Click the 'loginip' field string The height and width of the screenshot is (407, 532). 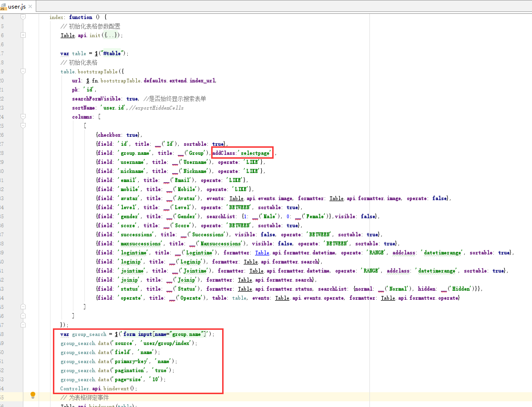pyautogui.click(x=131, y=262)
